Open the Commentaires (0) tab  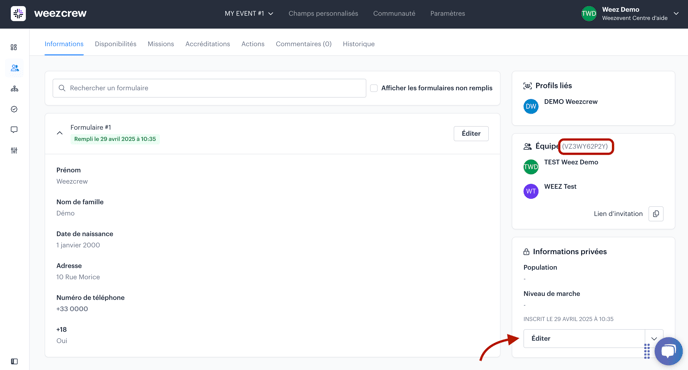point(304,44)
